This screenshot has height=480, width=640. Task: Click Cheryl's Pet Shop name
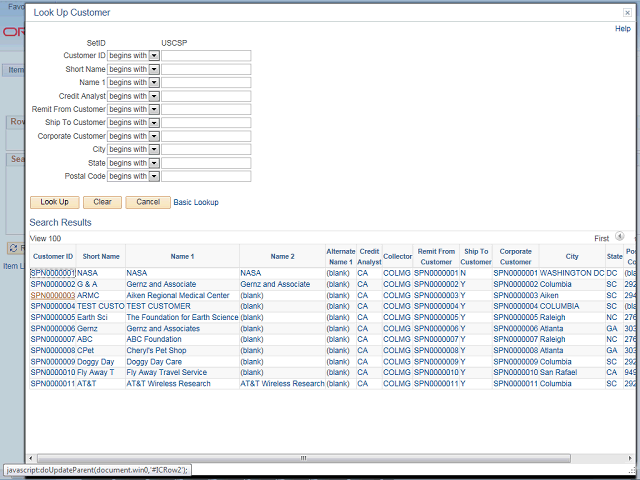156,351
